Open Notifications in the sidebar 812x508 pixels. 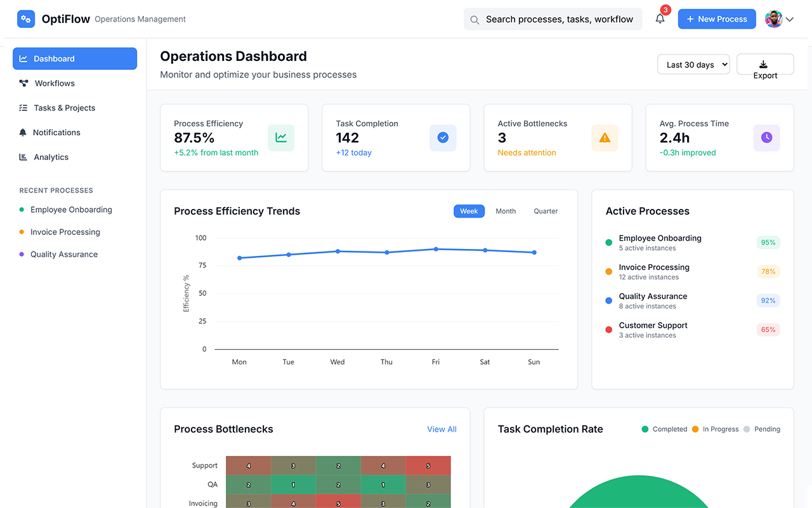point(75,133)
